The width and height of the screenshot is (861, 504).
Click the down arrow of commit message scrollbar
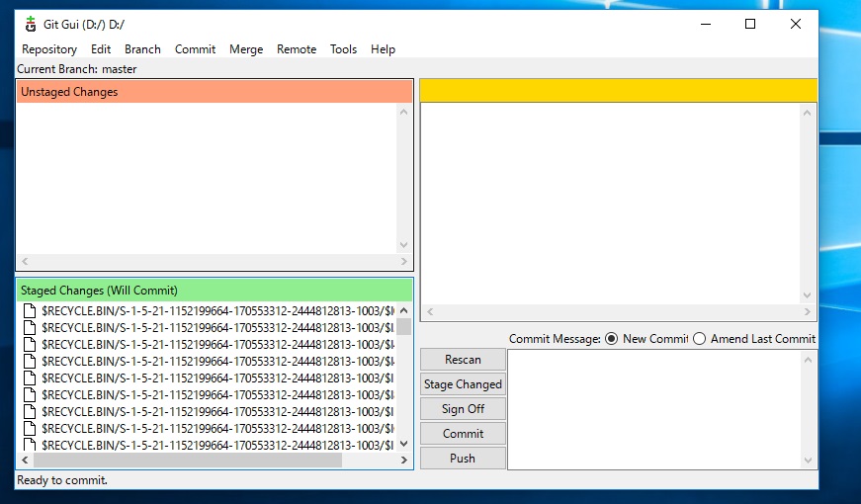click(808, 461)
